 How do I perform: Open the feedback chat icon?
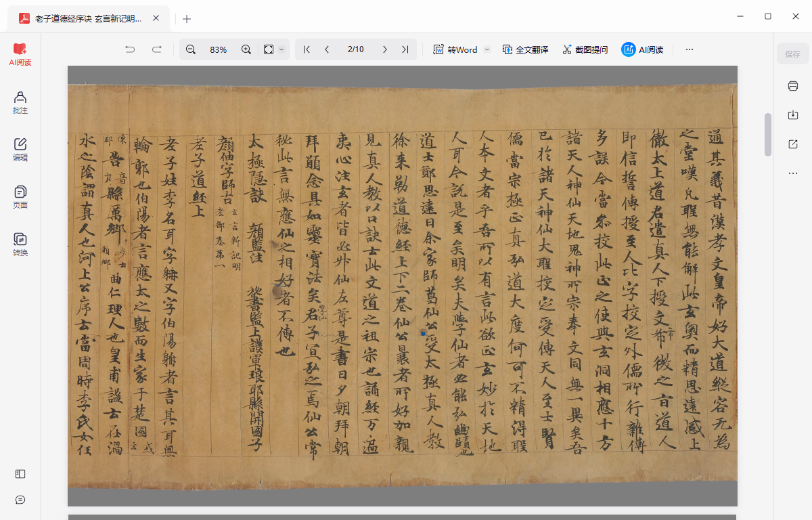click(x=20, y=500)
